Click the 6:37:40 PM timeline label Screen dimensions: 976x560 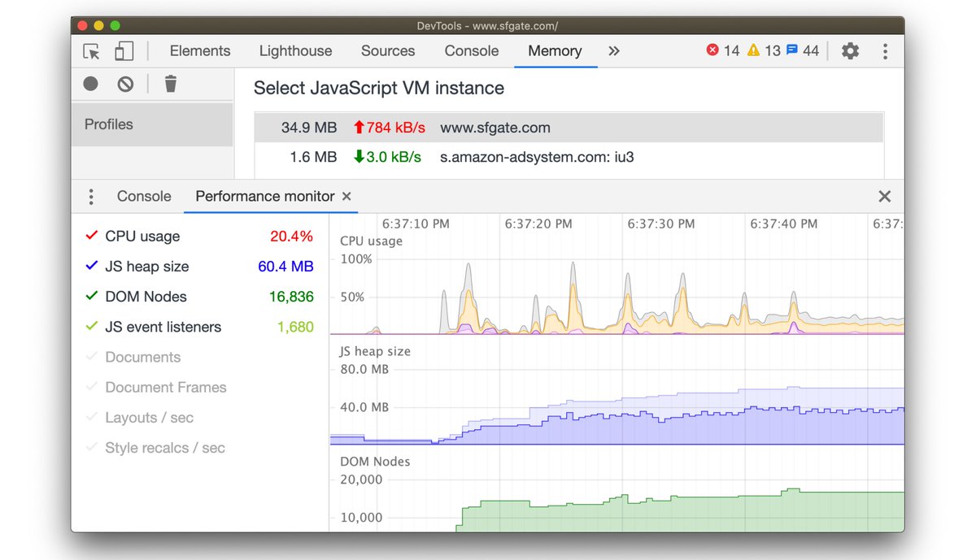(x=784, y=224)
